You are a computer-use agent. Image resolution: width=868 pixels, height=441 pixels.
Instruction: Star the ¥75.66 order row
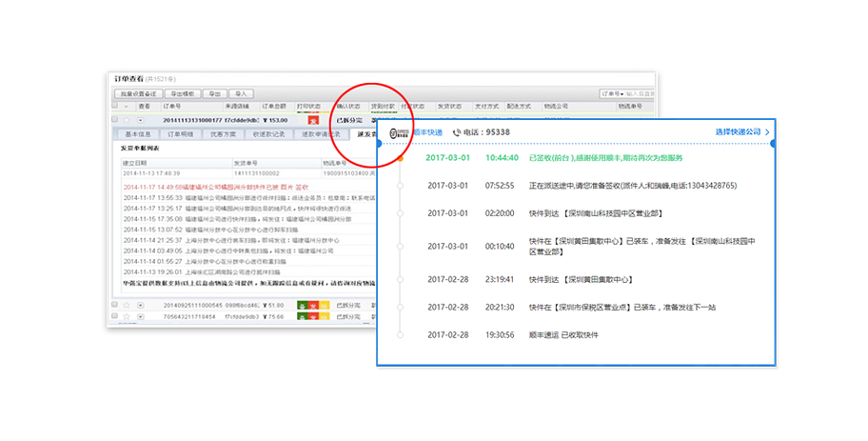[x=127, y=317]
